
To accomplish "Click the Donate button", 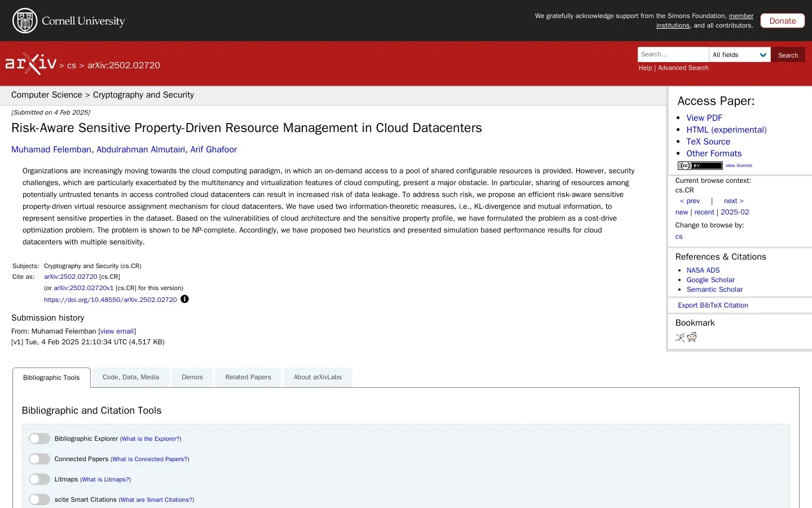I will point(783,21).
